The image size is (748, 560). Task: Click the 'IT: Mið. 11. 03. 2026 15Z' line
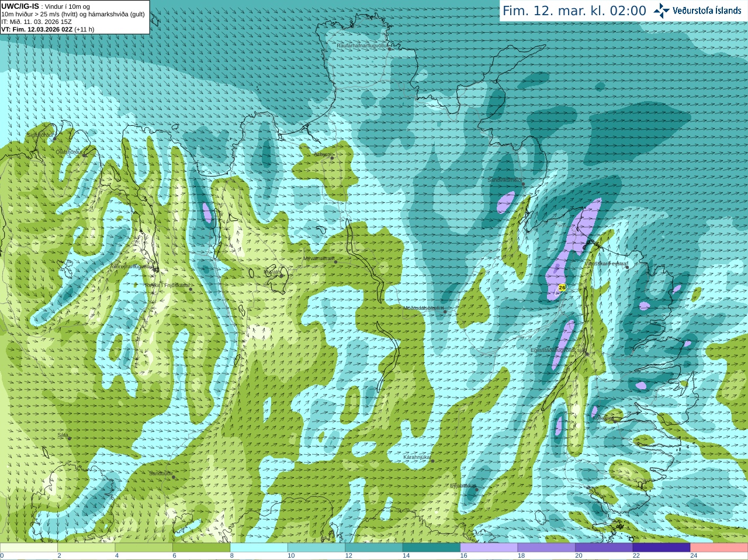click(37, 22)
